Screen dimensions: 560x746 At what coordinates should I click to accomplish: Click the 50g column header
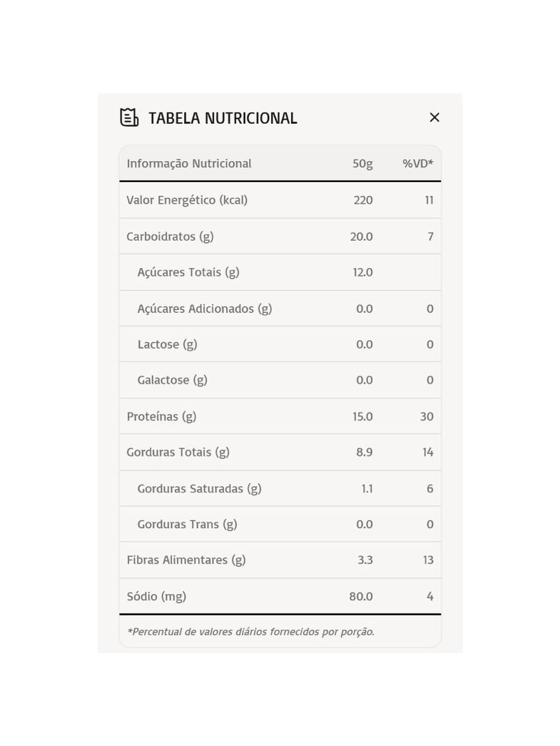363,164
